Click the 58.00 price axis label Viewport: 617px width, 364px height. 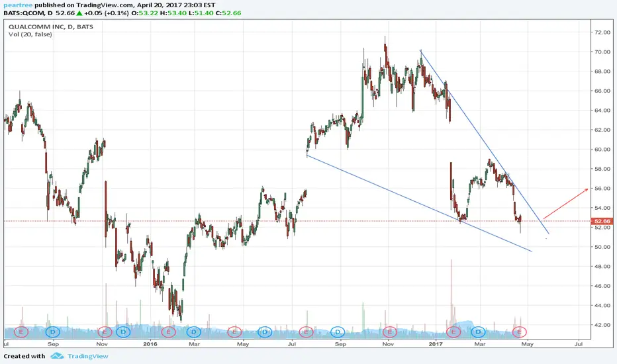tap(602, 169)
